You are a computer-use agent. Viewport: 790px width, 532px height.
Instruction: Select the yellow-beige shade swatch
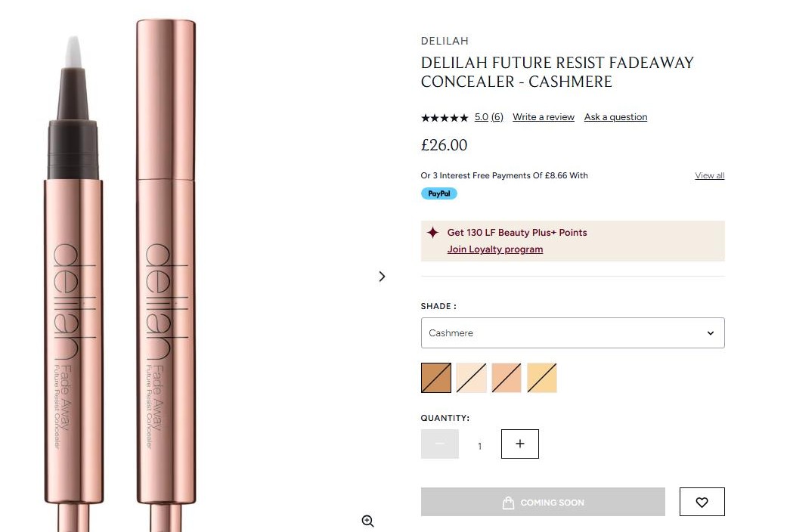click(x=542, y=378)
